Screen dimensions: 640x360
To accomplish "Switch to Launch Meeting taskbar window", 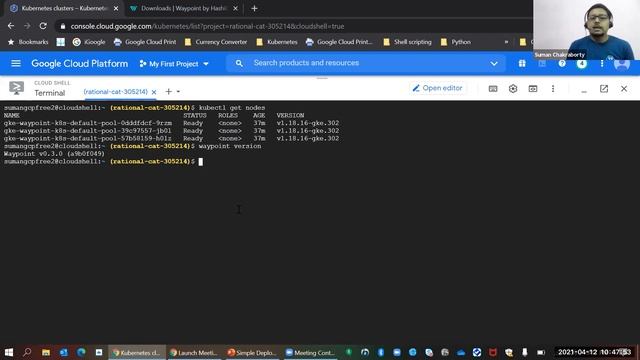I will click(193, 353).
